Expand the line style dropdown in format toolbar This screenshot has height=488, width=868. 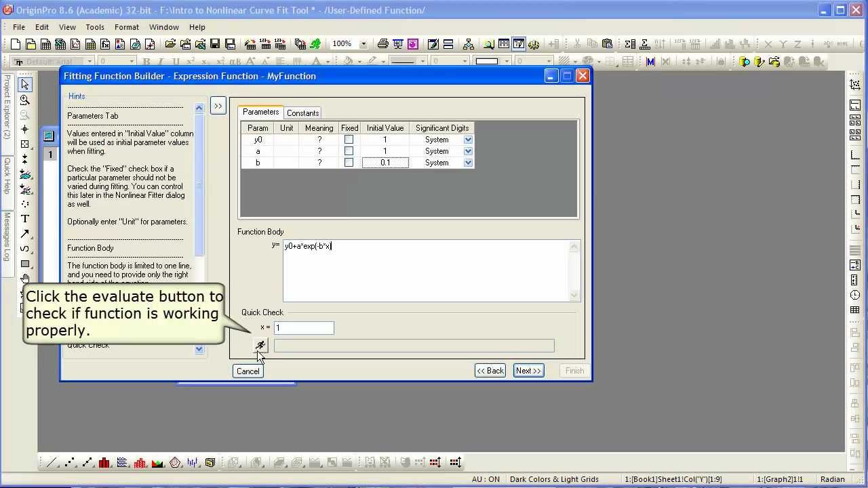tap(422, 62)
